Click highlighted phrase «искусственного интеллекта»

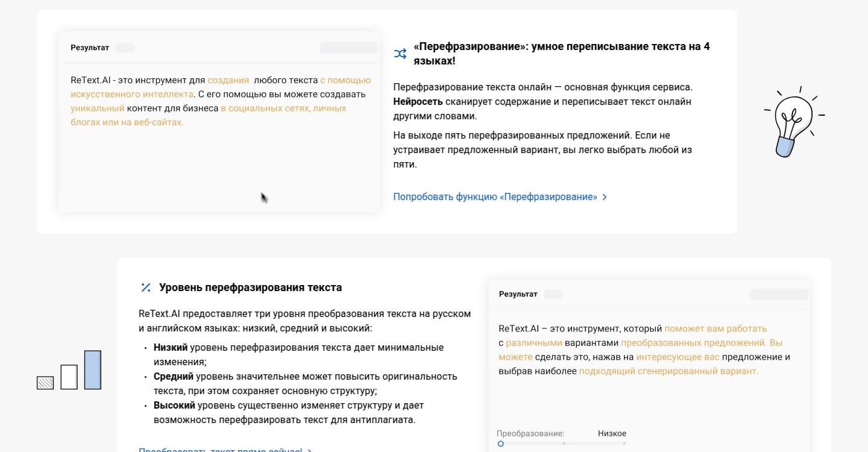[132, 95]
